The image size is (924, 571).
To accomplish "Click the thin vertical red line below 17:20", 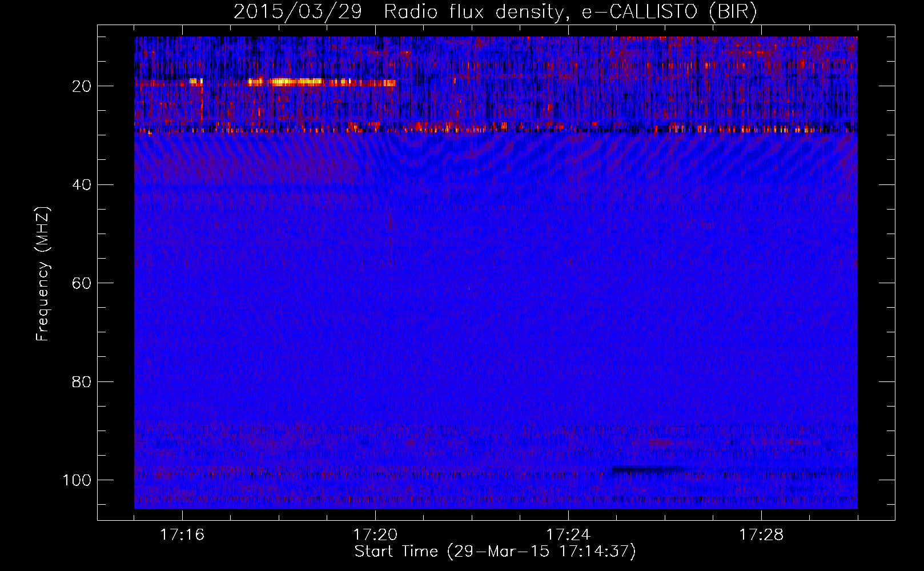I will click(x=391, y=228).
